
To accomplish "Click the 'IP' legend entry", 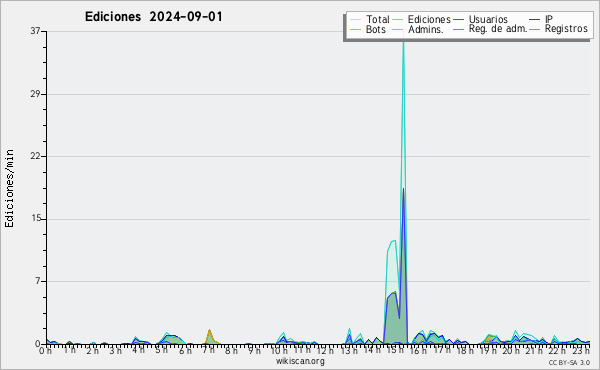I will click(x=549, y=19).
